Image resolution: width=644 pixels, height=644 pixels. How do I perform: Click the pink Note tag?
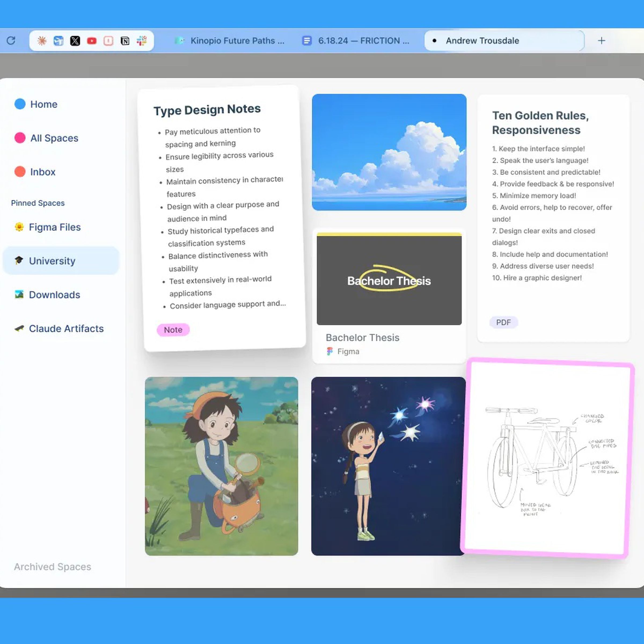point(173,330)
